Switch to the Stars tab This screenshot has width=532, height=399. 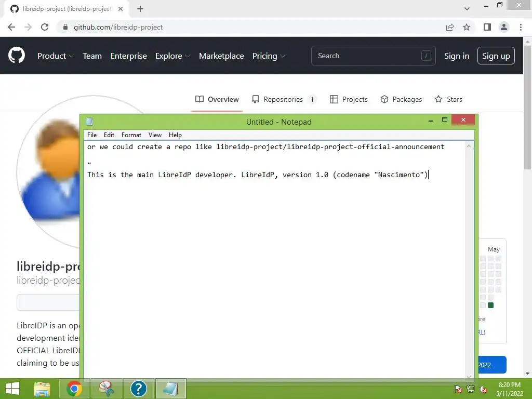(448, 99)
